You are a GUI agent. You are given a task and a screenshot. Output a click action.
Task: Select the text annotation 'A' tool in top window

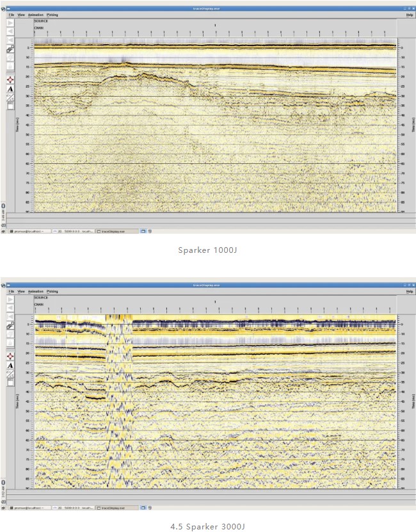click(10, 89)
